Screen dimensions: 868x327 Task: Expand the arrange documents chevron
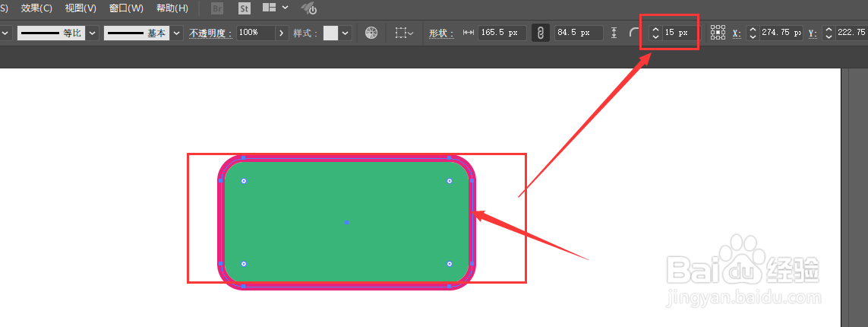(285, 7)
